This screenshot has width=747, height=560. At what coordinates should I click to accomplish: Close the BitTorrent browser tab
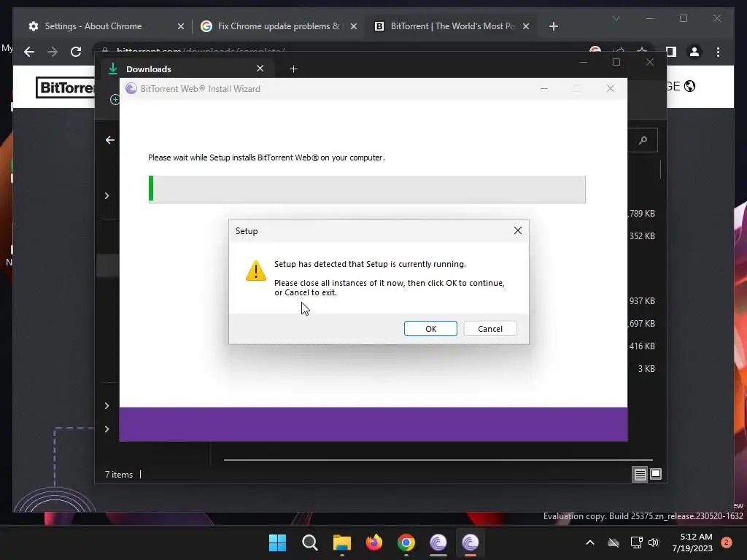526,26
